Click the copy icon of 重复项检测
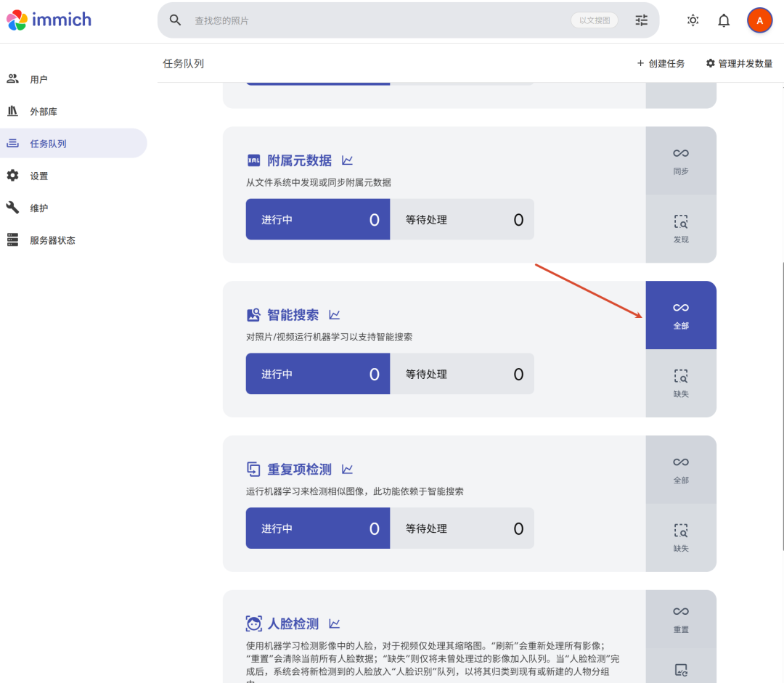This screenshot has height=683, width=784. click(254, 470)
